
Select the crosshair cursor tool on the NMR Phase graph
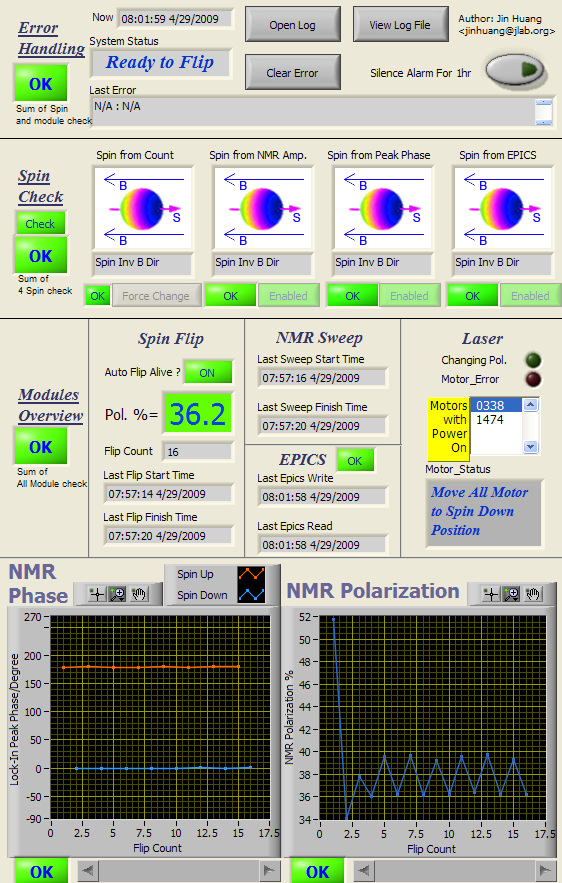click(97, 594)
